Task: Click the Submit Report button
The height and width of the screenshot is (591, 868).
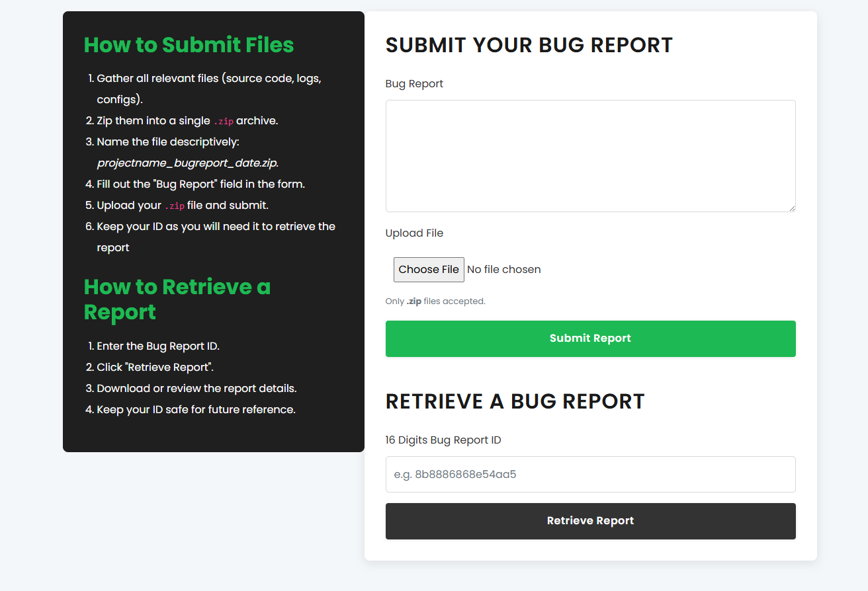Action: (x=590, y=338)
